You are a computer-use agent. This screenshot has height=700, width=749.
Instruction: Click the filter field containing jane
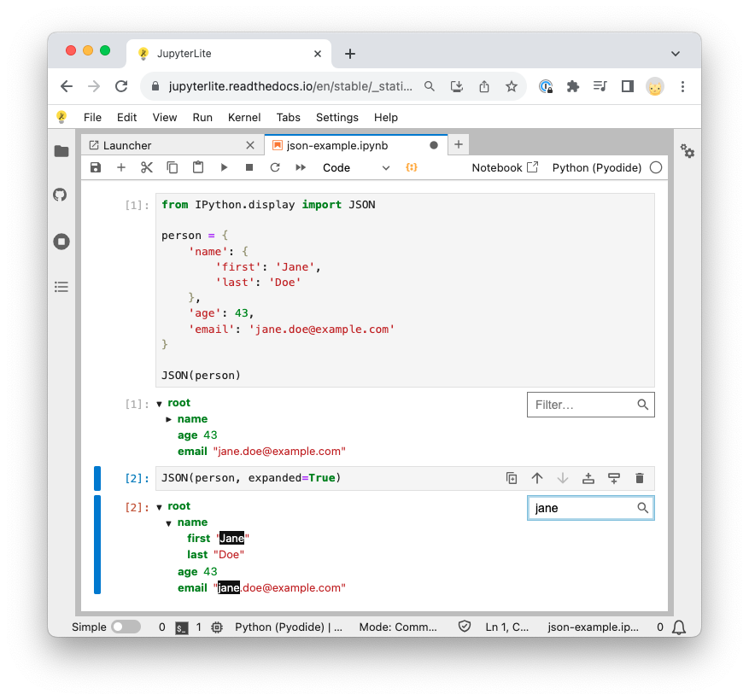click(x=591, y=508)
